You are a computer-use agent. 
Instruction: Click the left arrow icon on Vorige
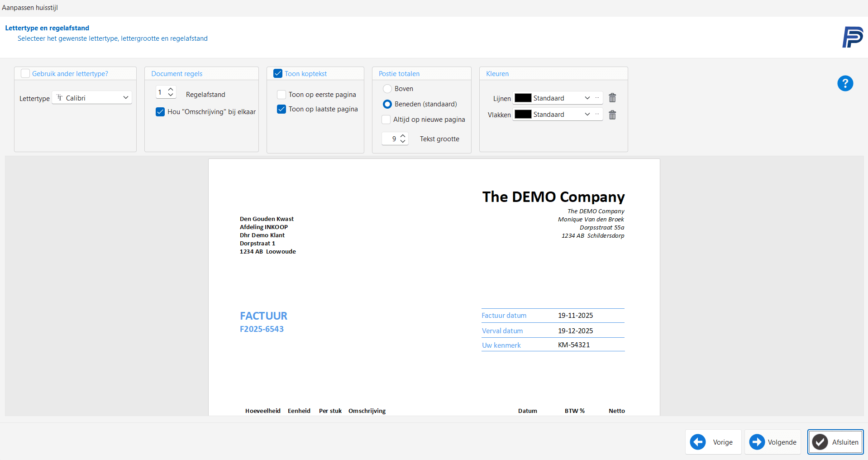[698, 442]
